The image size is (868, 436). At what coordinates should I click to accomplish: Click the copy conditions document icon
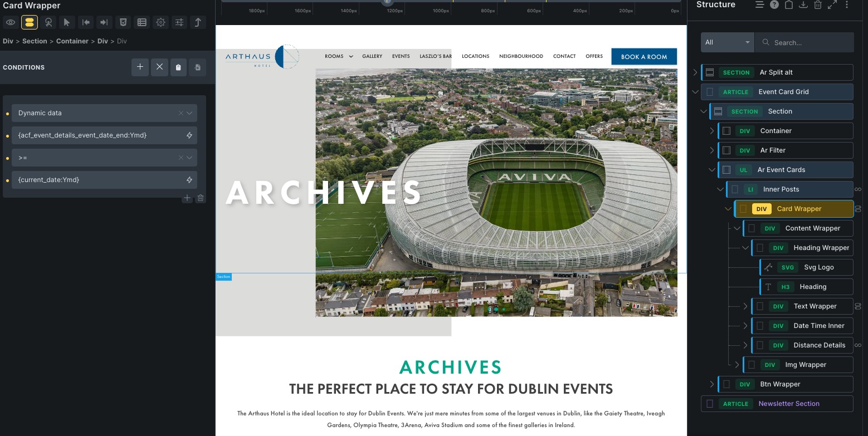(x=197, y=67)
